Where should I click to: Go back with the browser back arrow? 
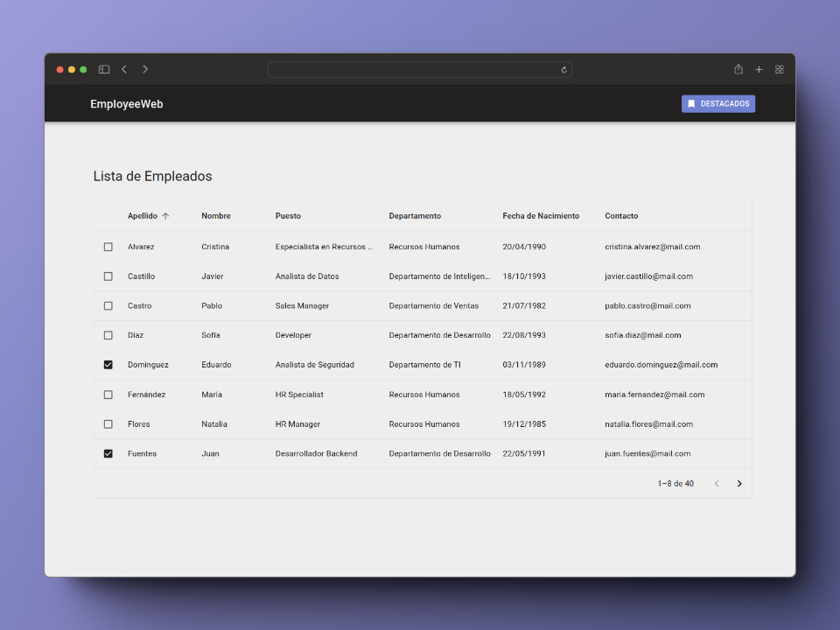coord(124,69)
